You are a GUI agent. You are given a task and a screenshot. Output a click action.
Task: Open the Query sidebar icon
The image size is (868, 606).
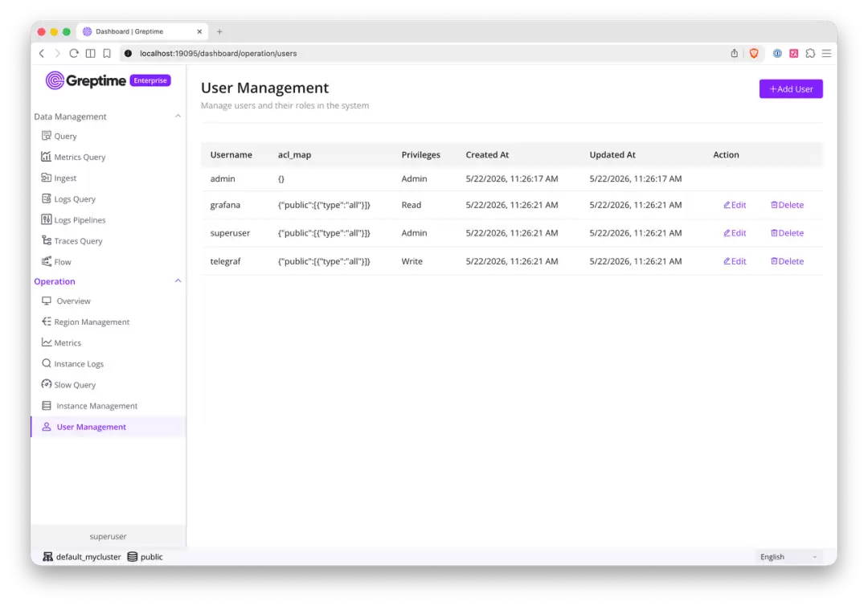47,136
